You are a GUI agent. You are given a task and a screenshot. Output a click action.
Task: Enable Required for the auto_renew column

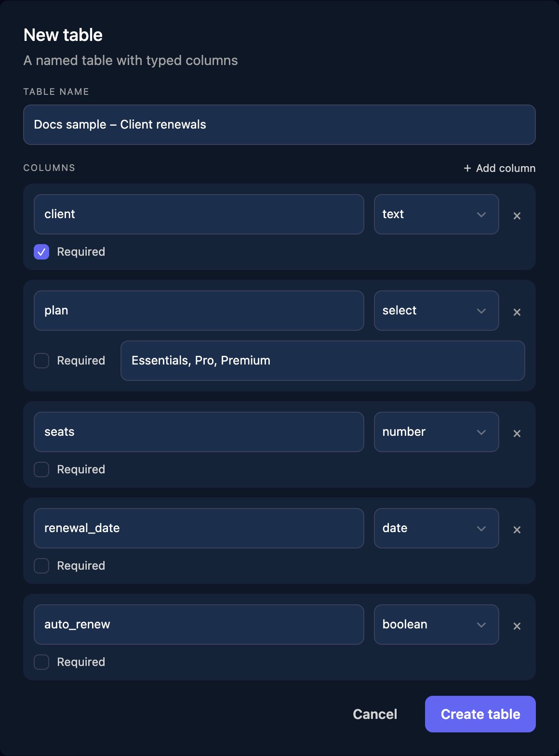pyautogui.click(x=41, y=662)
